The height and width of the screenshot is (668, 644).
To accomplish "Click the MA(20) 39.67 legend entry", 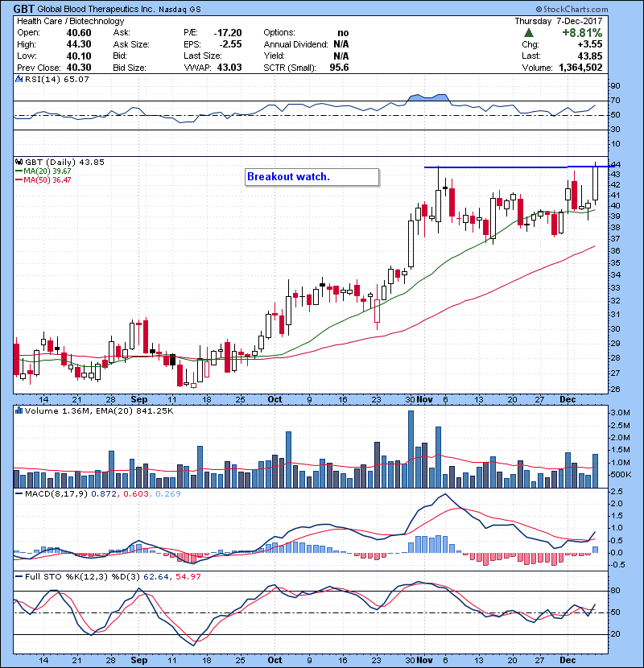I will tap(43, 171).
